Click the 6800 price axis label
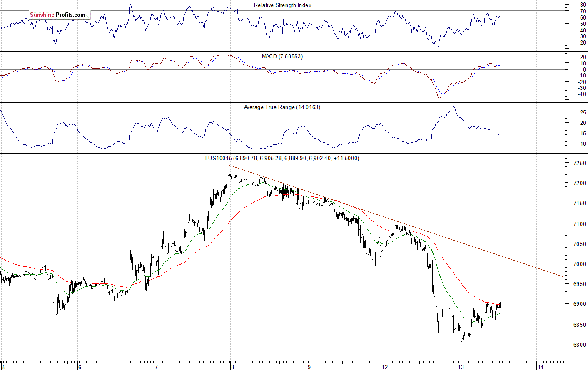Screen dimensions: 588x370 point(580,345)
